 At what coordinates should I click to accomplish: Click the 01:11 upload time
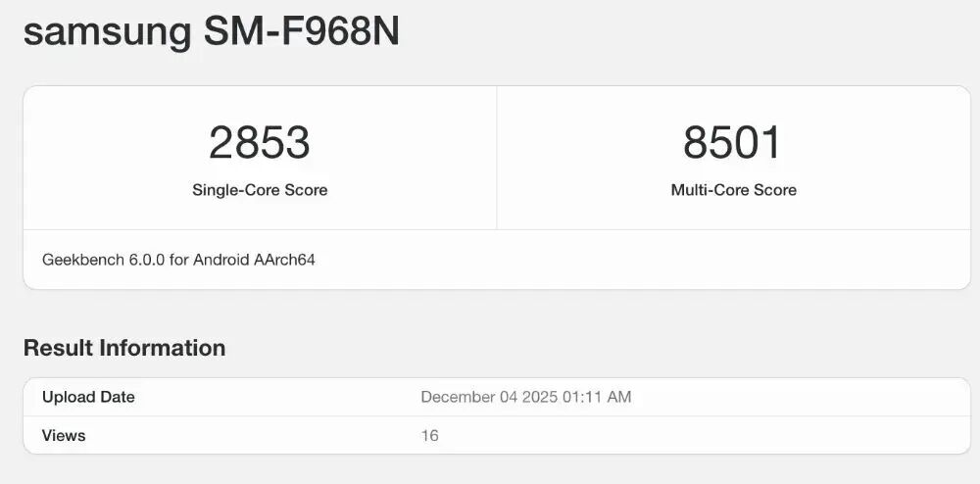(x=584, y=398)
